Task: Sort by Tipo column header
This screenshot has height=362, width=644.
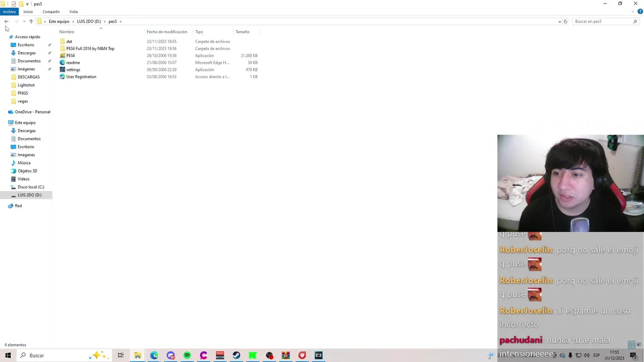Action: [199, 32]
